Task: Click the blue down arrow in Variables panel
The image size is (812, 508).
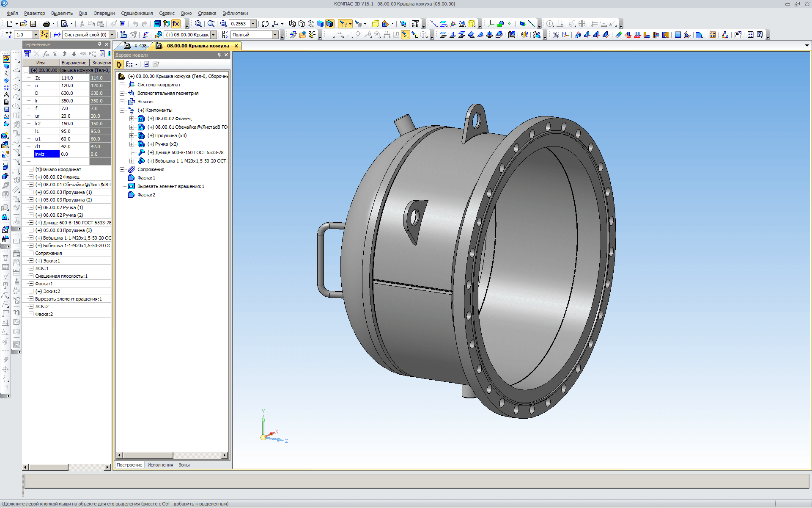Action: 74,54
